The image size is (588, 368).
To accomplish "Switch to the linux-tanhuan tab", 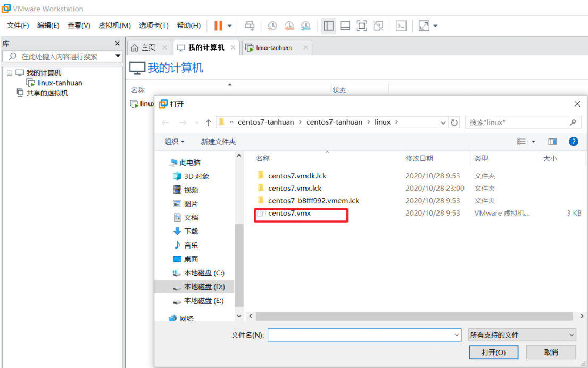I will (274, 47).
